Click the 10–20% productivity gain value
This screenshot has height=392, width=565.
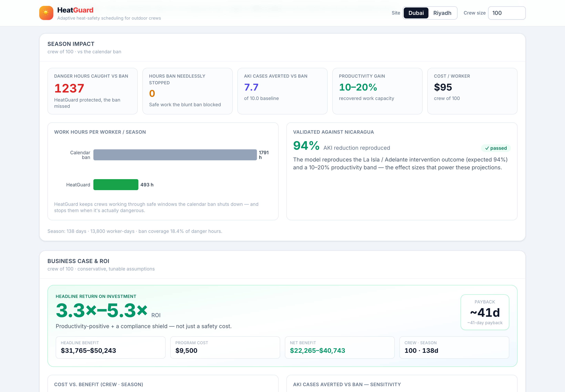[x=358, y=87]
